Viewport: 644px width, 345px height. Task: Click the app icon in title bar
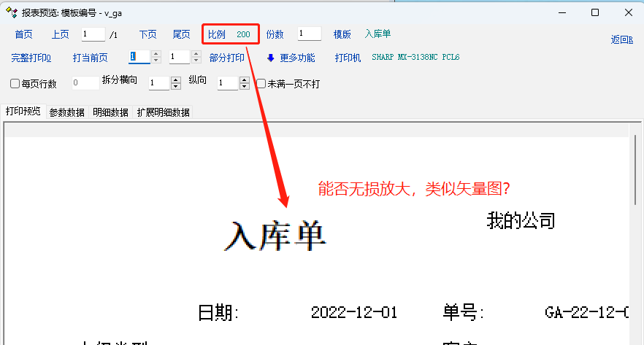(x=11, y=12)
